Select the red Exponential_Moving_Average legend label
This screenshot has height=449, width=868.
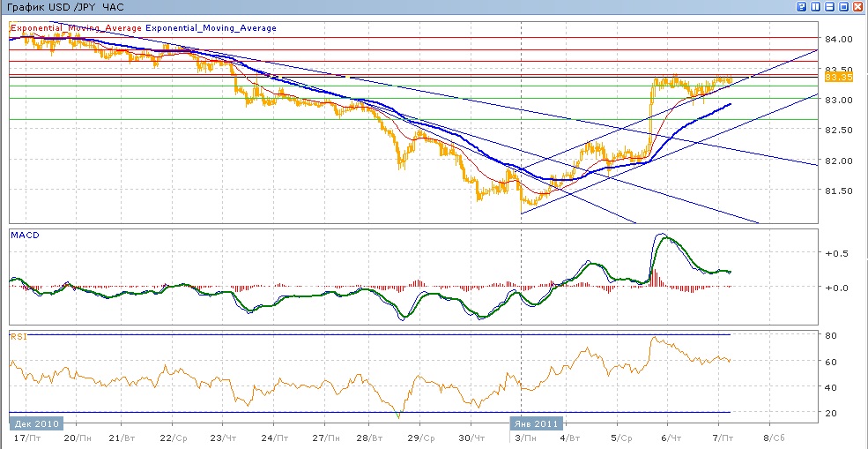[76, 28]
